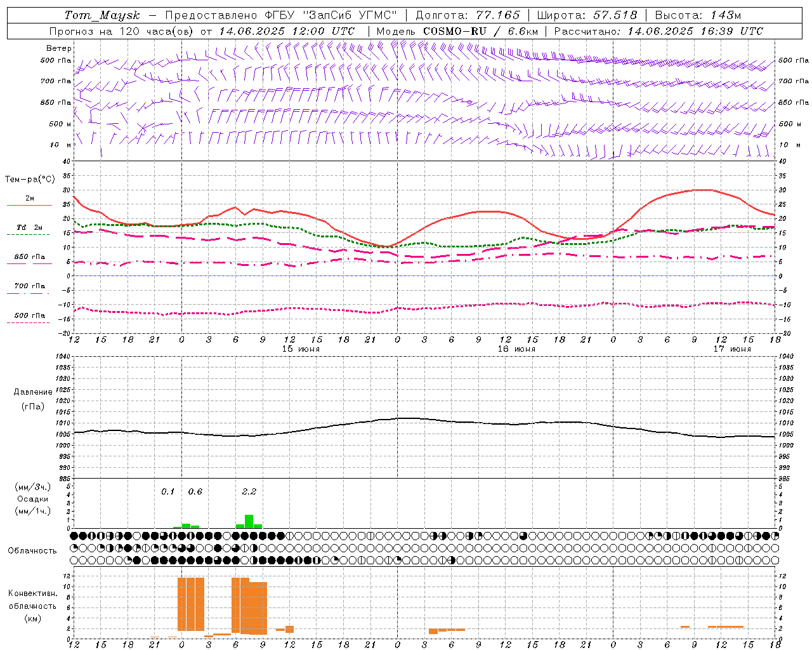This screenshot has height=650, width=812.
Task: Click the 16 июня date label
Action: [516, 349]
